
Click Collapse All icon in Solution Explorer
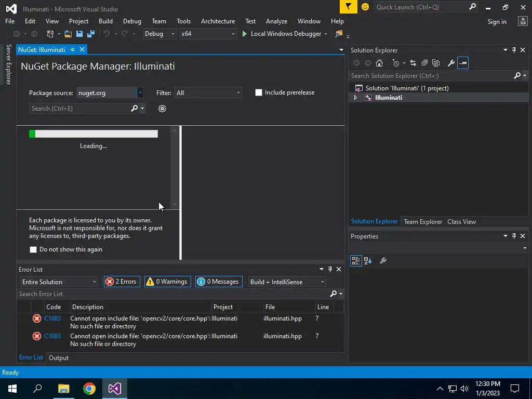pos(424,63)
